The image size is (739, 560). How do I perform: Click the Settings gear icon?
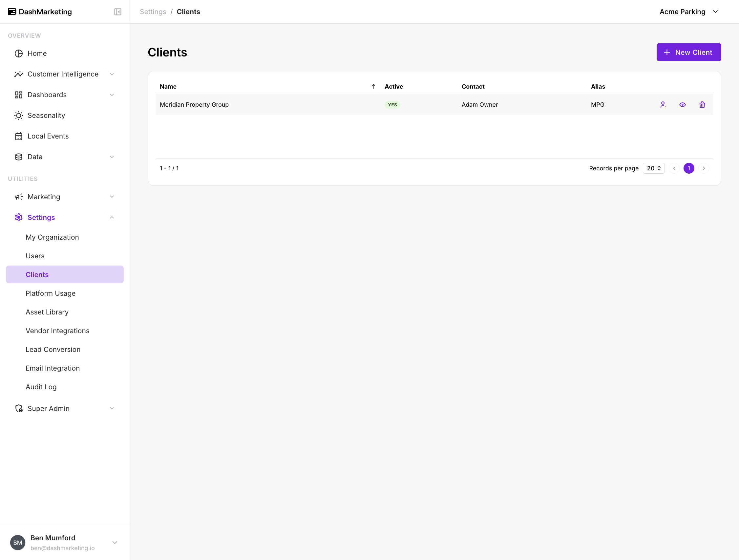pos(19,218)
